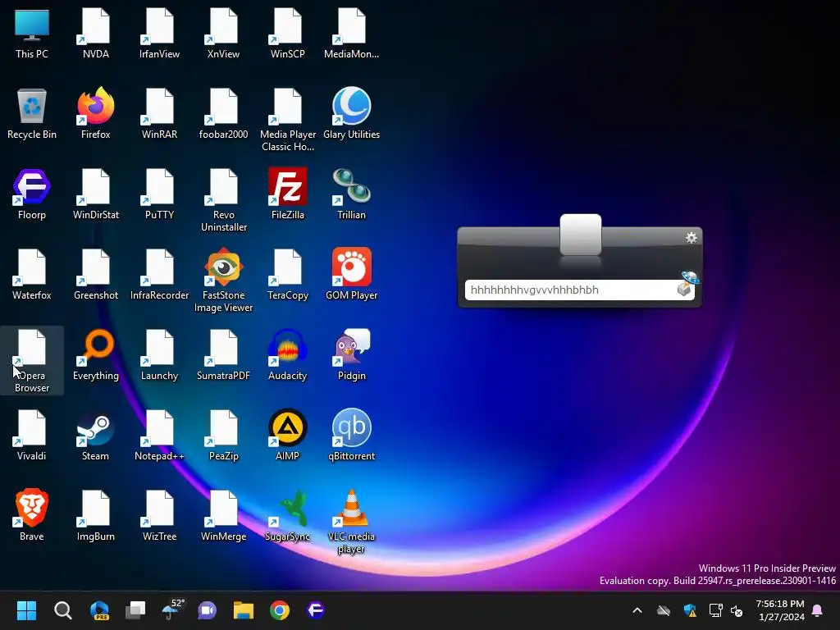Screen dimensions: 840x630
Task: Click the cloud sync tray icon
Action: pos(663,610)
